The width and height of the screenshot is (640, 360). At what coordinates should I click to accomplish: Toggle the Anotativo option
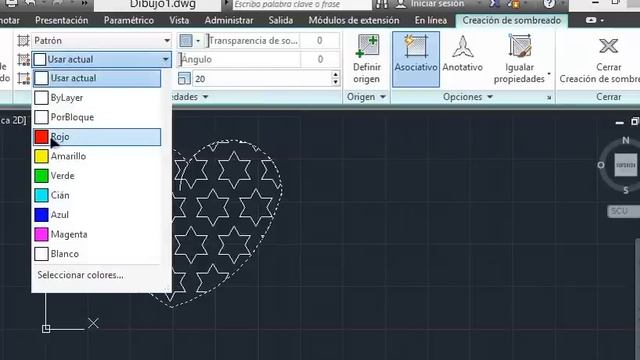point(462,53)
